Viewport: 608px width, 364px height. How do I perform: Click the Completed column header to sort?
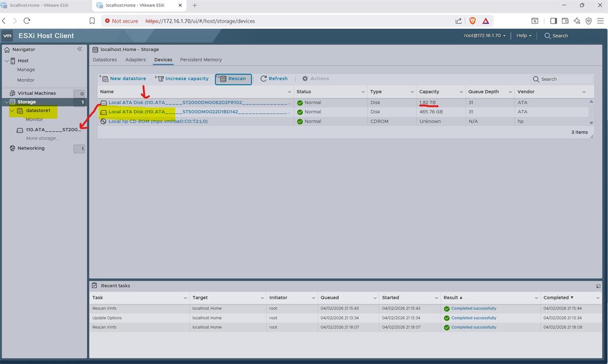coord(558,298)
